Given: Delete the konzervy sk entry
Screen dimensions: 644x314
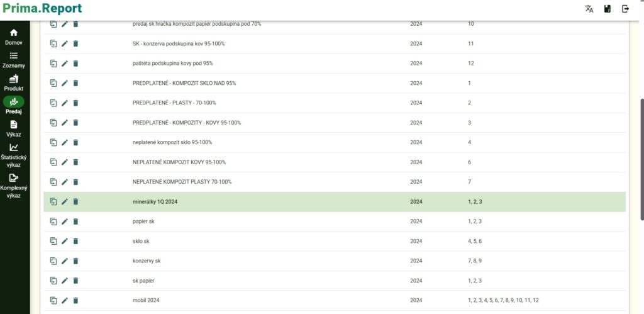Looking at the screenshot, I should pos(75,261).
